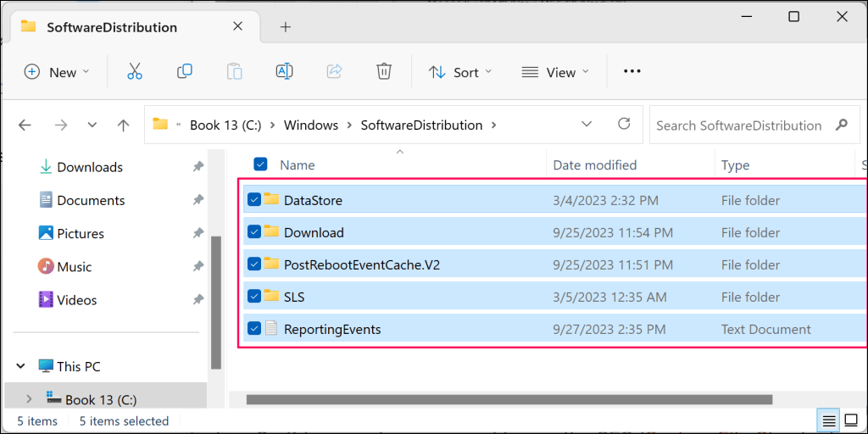
Task: Uncheck the Download folder checkbox
Action: (x=254, y=232)
